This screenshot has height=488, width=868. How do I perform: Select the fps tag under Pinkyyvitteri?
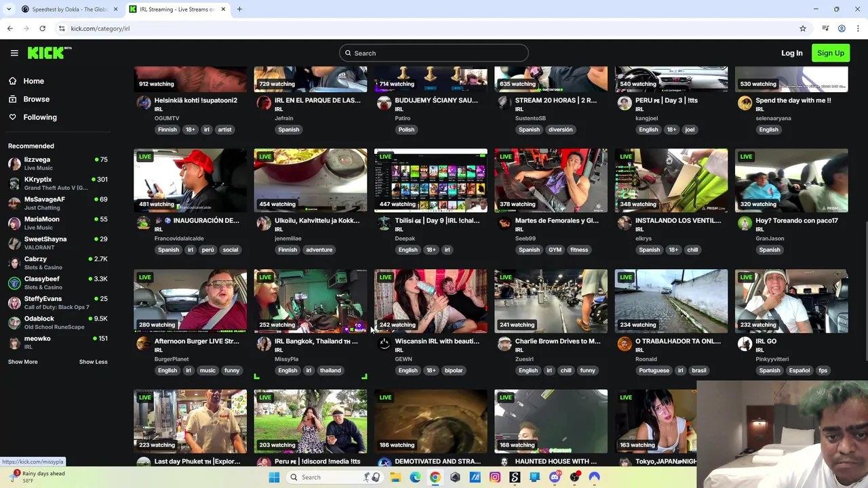[823, 370]
